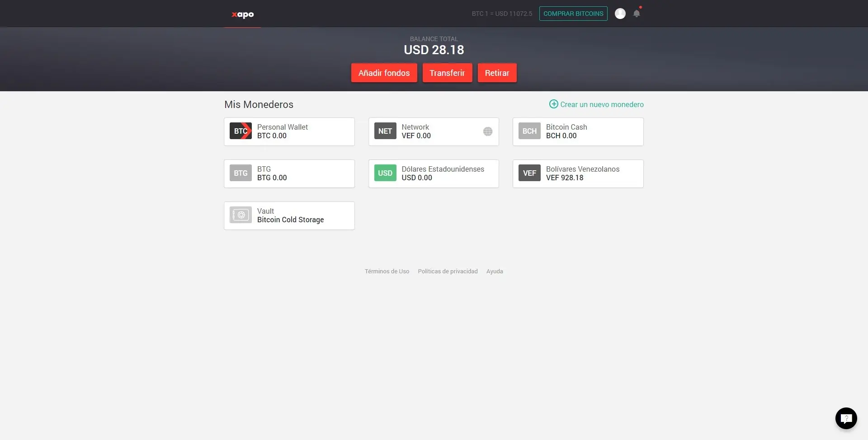This screenshot has width=868, height=440.
Task: Click the globe icon in Network wallet
Action: pyautogui.click(x=488, y=131)
